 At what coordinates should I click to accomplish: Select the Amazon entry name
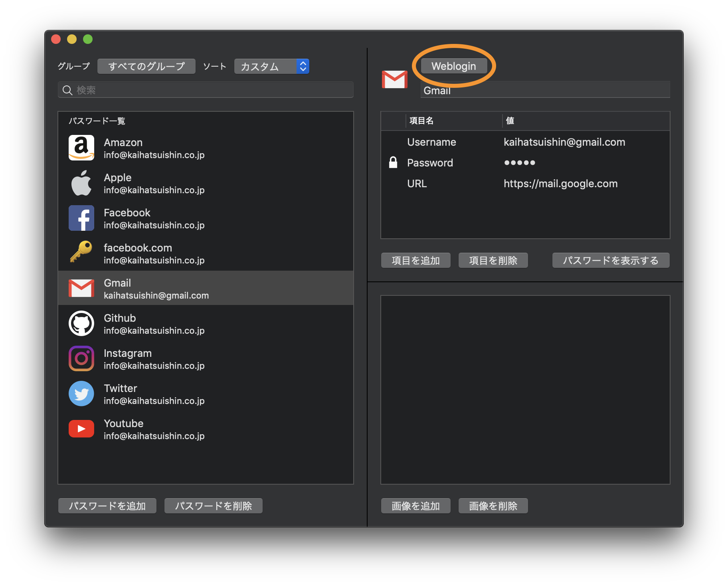coord(123,143)
